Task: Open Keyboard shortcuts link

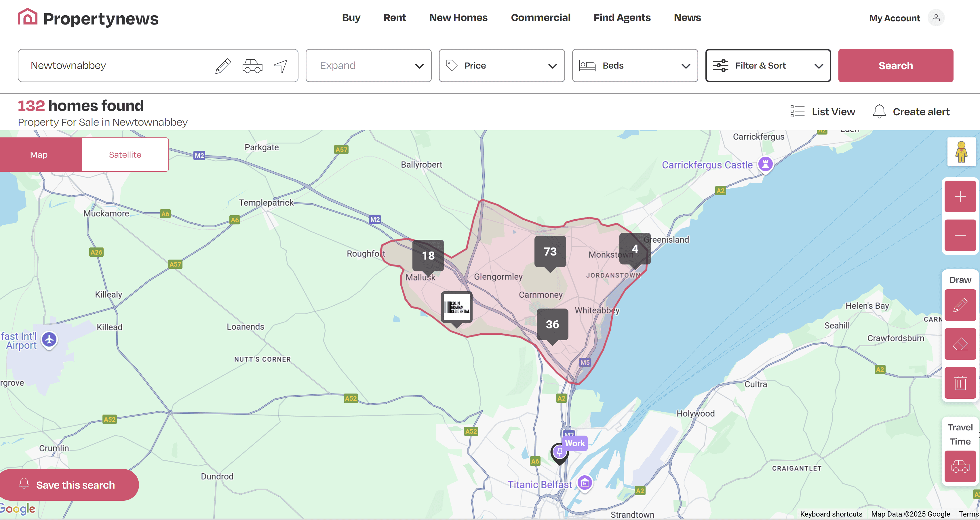Action: coord(831,514)
